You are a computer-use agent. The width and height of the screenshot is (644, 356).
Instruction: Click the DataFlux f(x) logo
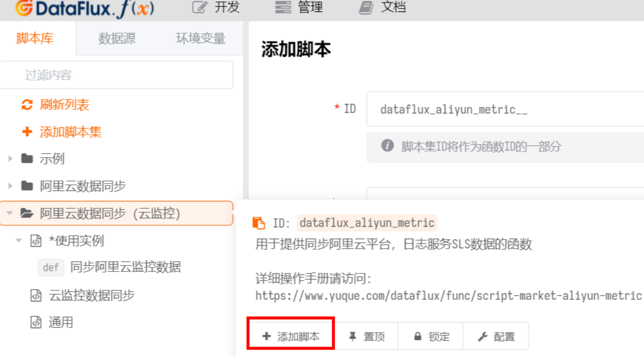84,8
